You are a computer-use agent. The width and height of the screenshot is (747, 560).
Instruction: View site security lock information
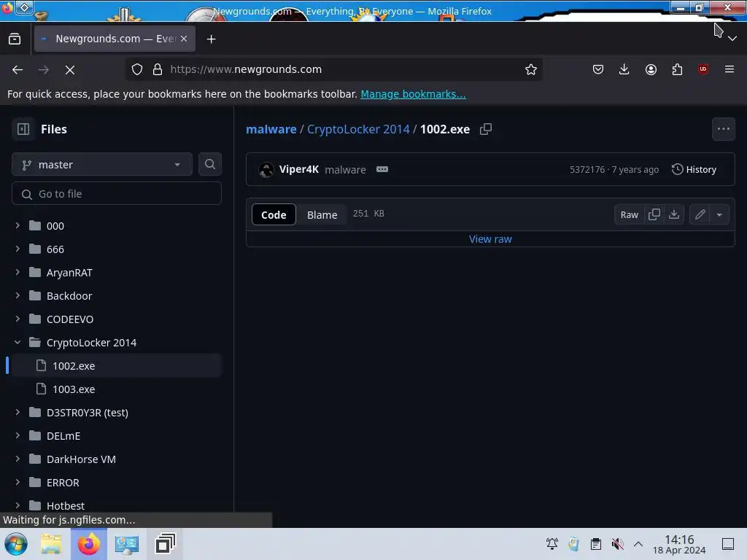coord(158,69)
